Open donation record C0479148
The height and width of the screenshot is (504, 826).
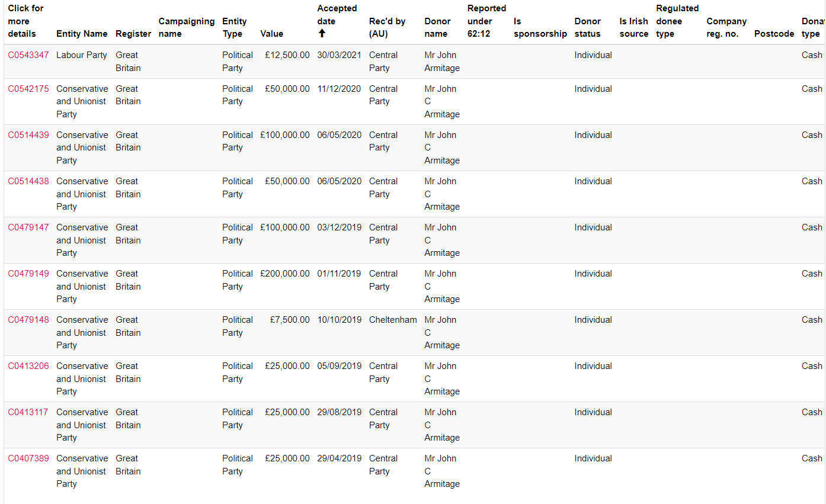pyautogui.click(x=28, y=320)
